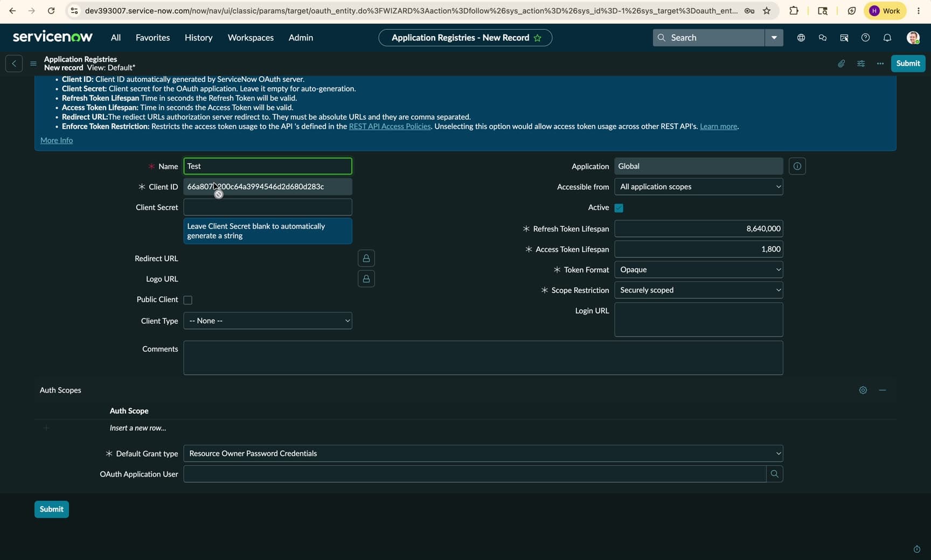Click the response time clock icon
This screenshot has width=931, height=560.
click(917, 549)
